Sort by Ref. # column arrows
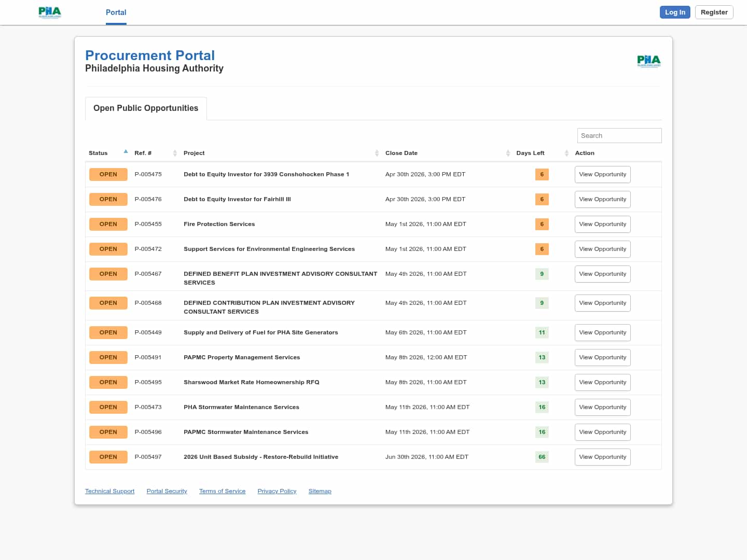The image size is (747, 560). (x=175, y=153)
